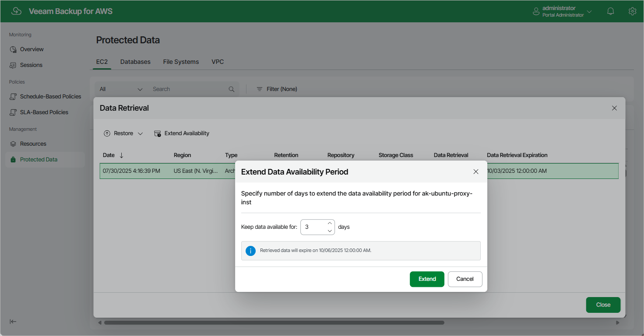Image resolution: width=644 pixels, height=336 pixels.
Task: Sort by the Date column header
Action: [x=109, y=155]
